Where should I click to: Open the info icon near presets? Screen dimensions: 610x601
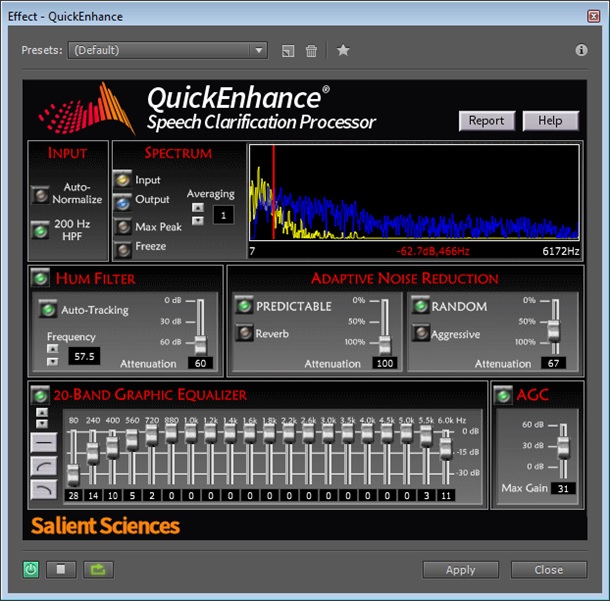point(581,50)
